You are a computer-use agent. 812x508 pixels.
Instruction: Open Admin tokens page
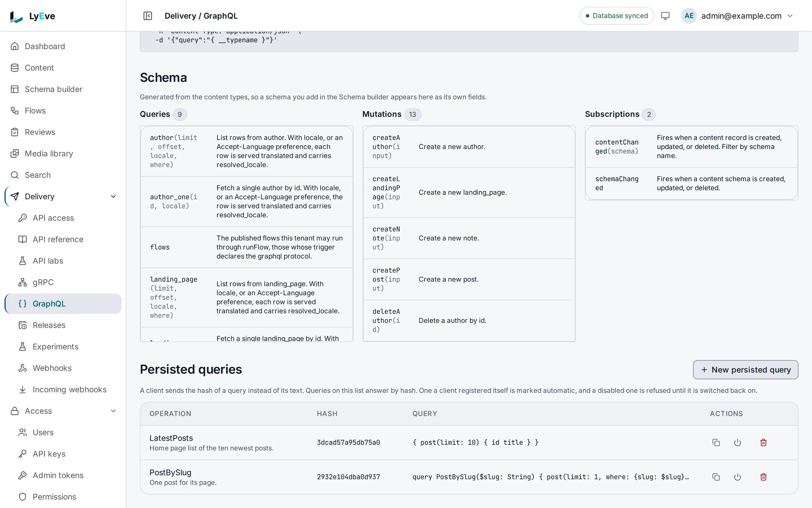pos(63,476)
